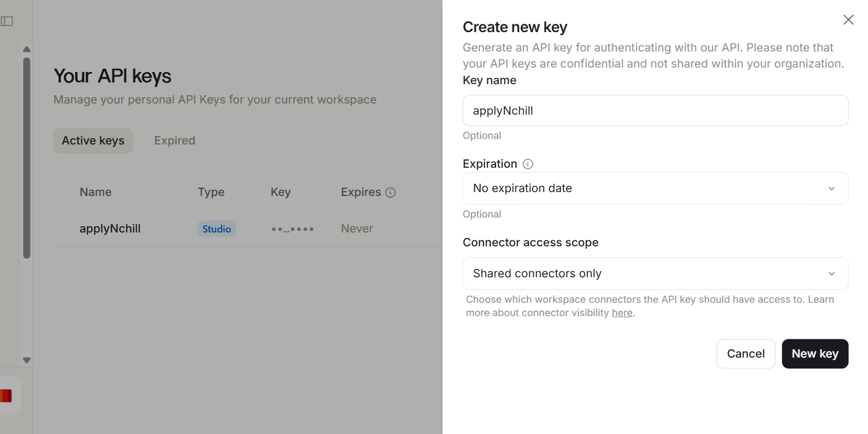Click the Expiration info icon in the form
This screenshot has height=434, width=868.
pyautogui.click(x=528, y=164)
